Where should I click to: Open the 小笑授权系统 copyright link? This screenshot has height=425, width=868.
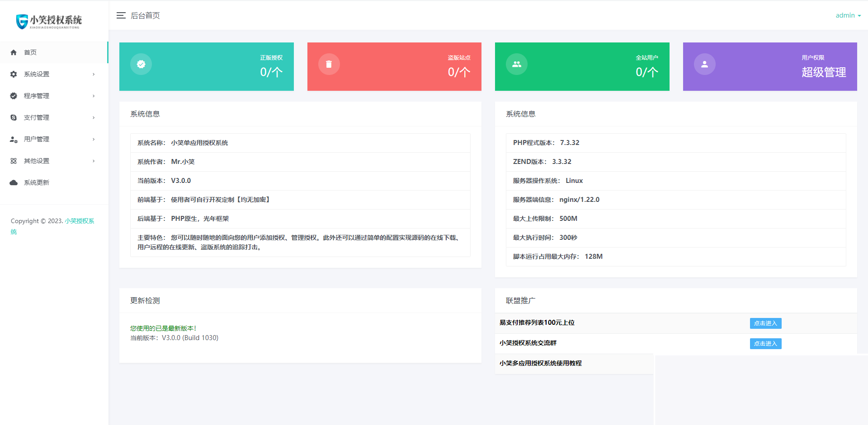point(79,221)
